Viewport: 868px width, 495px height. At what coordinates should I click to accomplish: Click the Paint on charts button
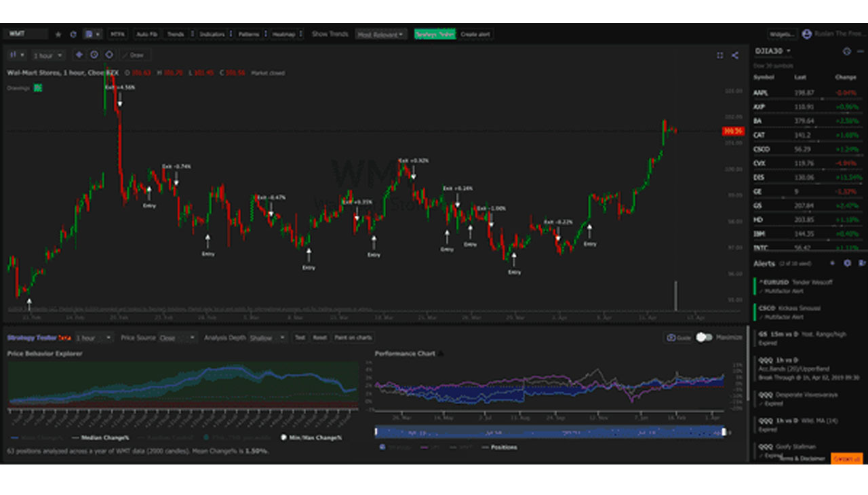[x=353, y=338]
